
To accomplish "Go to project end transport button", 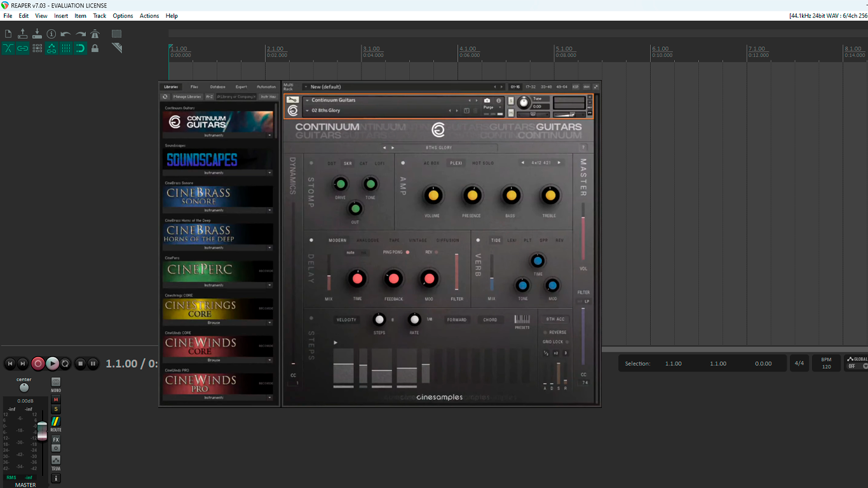I will [23, 363].
